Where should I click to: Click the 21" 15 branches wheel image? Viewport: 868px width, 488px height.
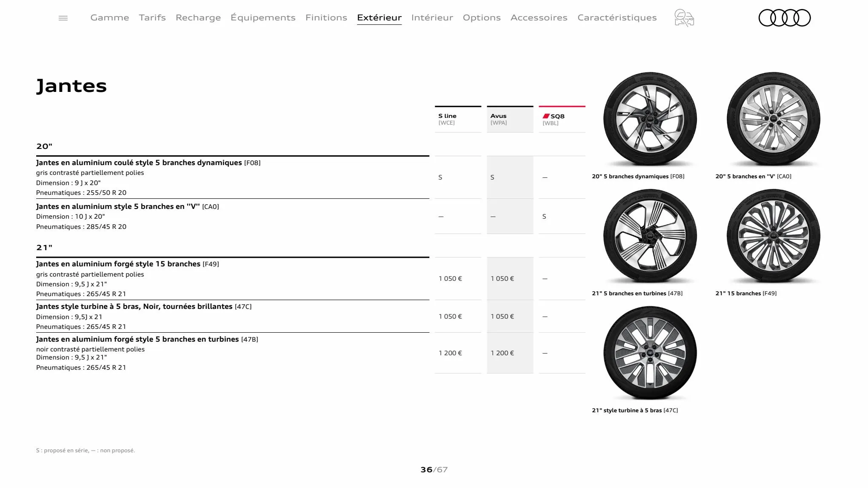point(774,236)
